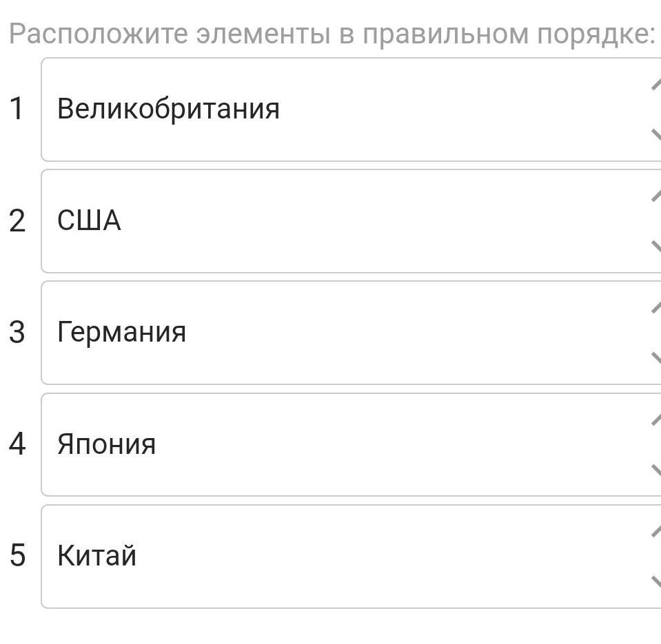The width and height of the screenshot is (661, 644).
Task: Select the США item box
Action: (x=351, y=221)
